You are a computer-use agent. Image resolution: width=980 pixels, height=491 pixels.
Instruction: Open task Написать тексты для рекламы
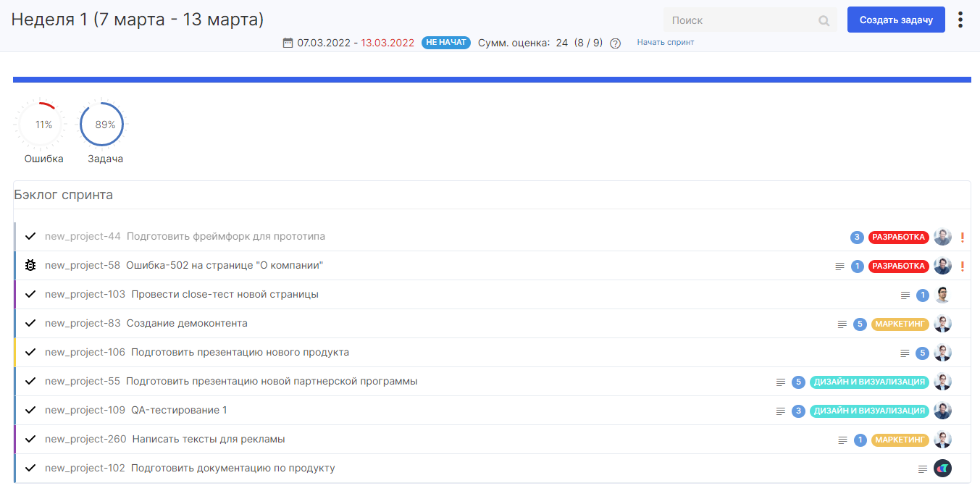point(209,439)
